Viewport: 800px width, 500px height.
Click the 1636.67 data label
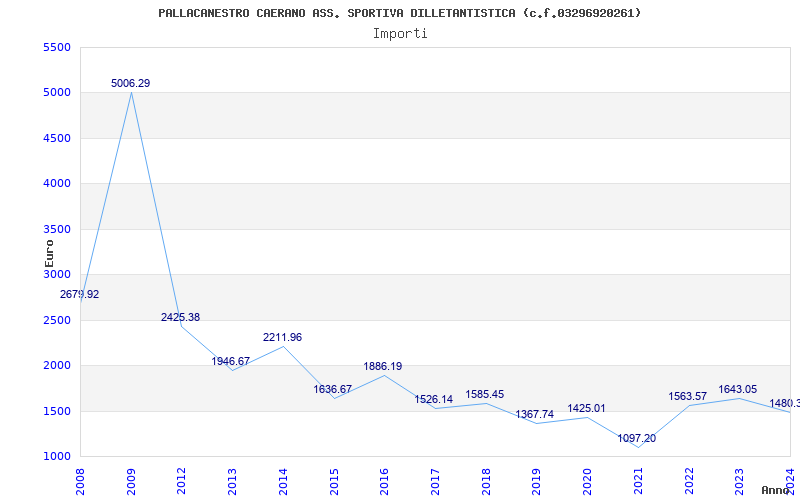coord(333,389)
